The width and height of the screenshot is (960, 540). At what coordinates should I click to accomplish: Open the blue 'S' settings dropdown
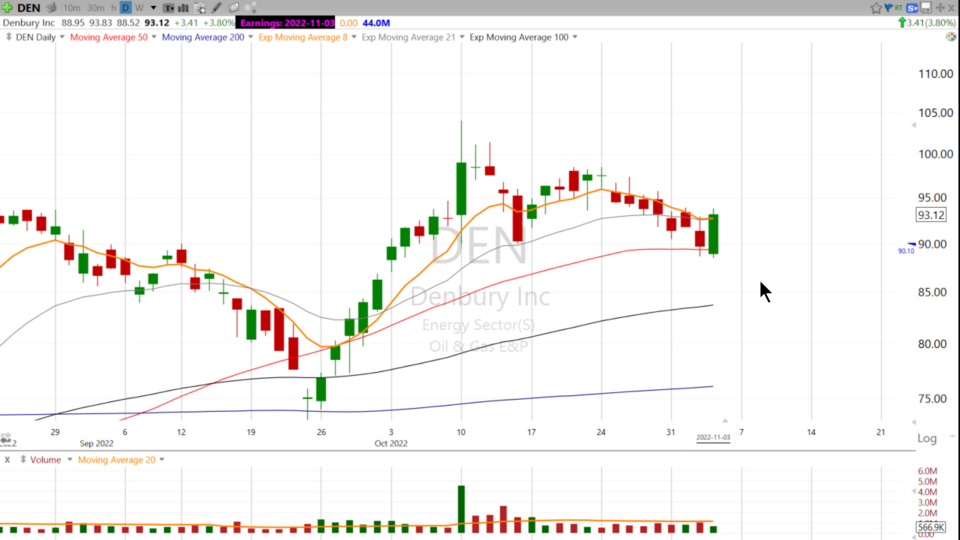click(912, 8)
